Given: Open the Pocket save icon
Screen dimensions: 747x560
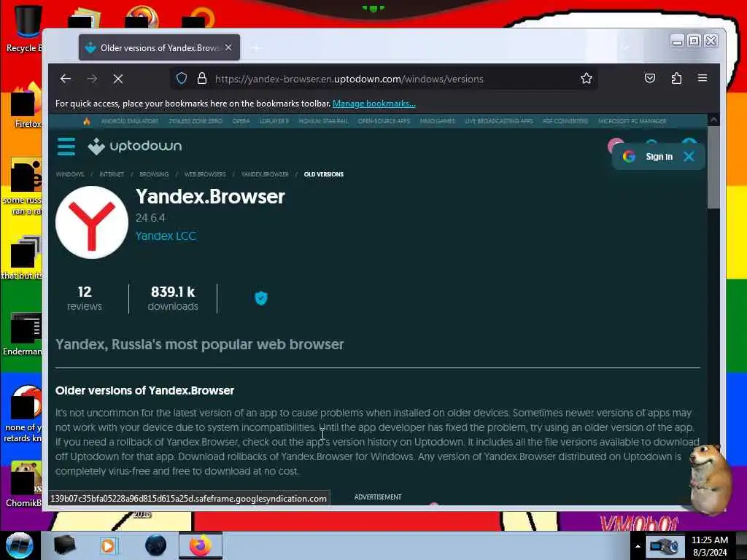Looking at the screenshot, I should [650, 78].
